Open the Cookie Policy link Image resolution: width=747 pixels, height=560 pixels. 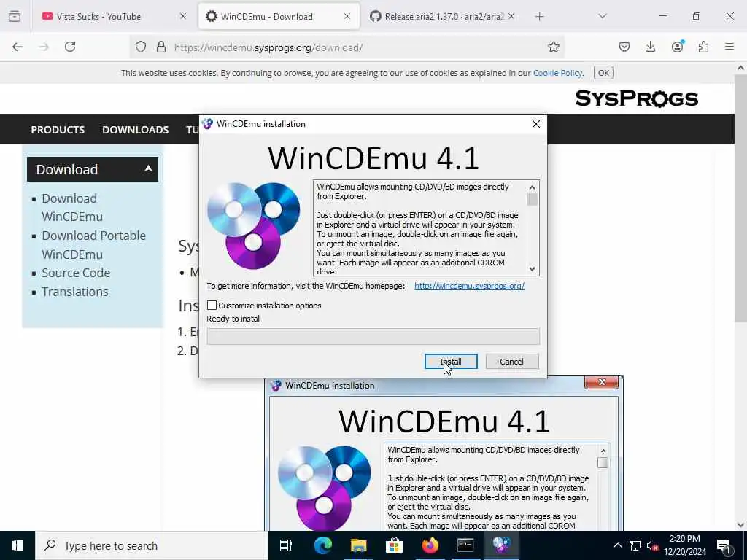pos(557,73)
